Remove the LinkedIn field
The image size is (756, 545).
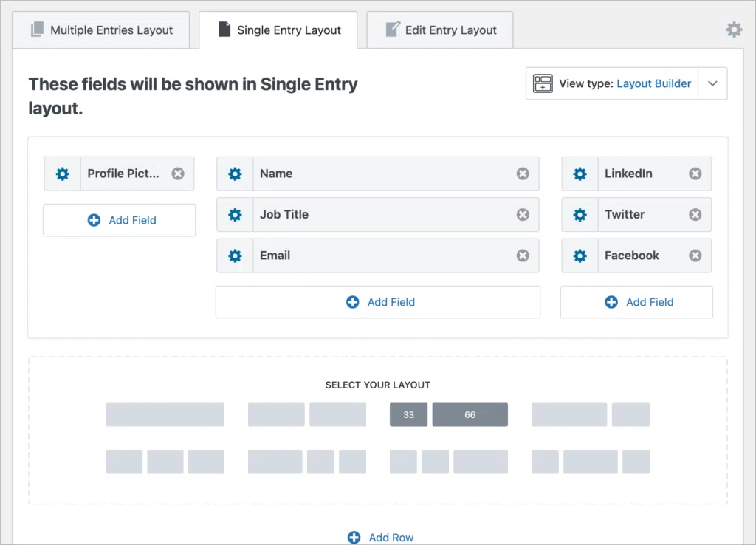pos(695,174)
